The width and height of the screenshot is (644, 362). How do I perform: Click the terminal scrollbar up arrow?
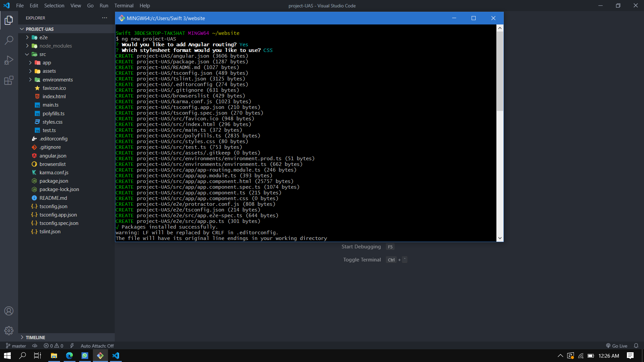[500, 28]
